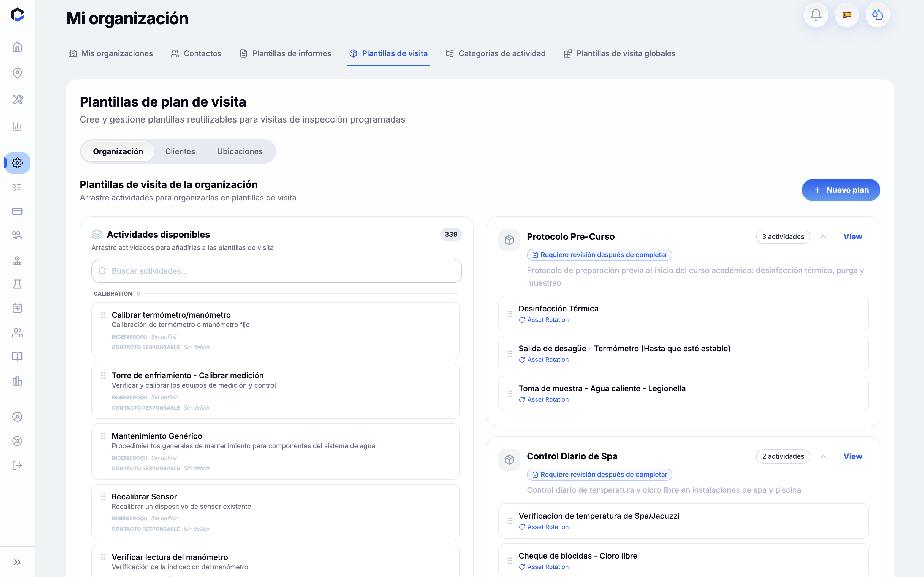Click the 339 activities count badge
Viewport: 924px width, 577px height.
(451, 235)
